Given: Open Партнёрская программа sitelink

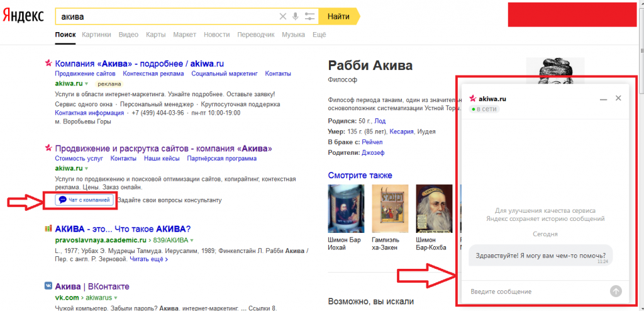Looking at the screenshot, I should tap(222, 159).
